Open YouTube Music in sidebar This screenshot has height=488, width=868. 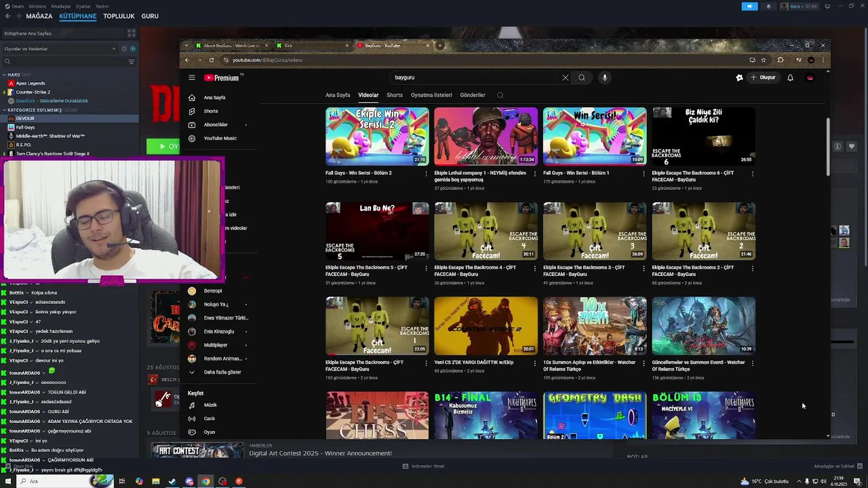pyautogui.click(x=220, y=138)
